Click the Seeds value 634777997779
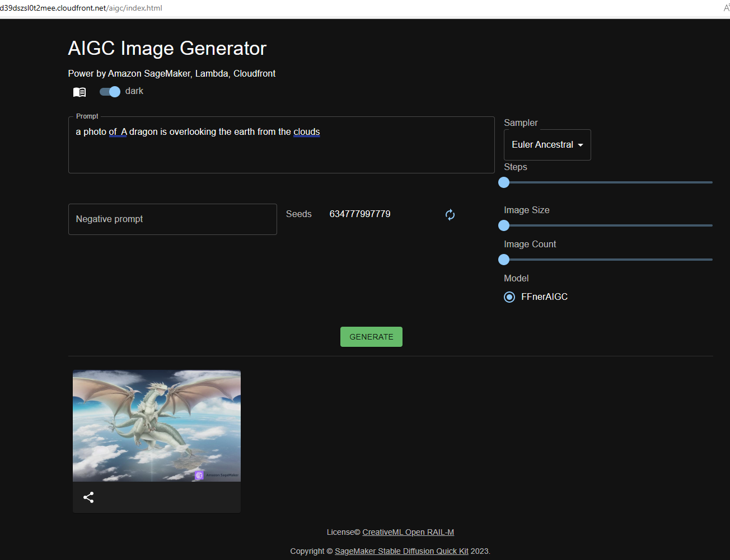 tap(360, 214)
